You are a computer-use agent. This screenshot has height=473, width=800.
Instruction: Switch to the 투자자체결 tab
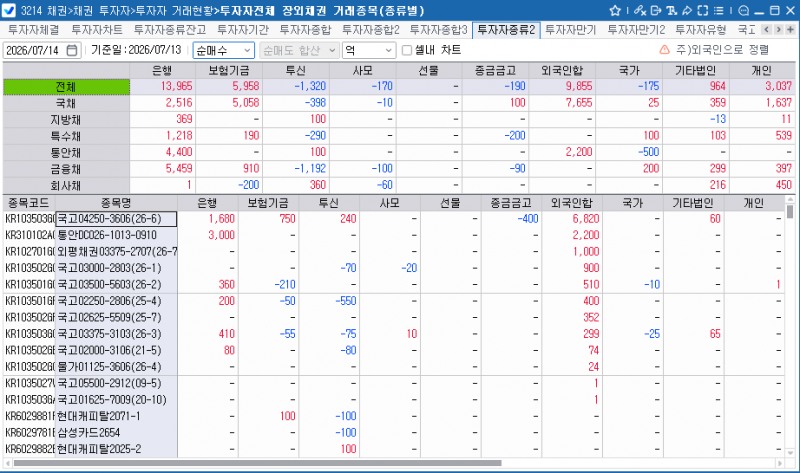click(34, 30)
